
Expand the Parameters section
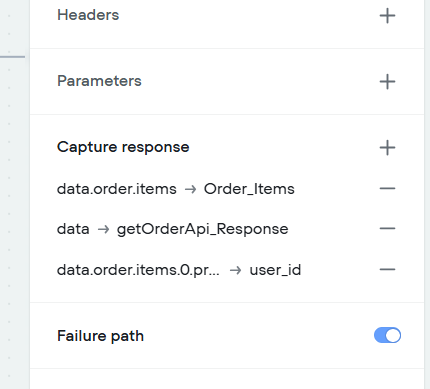[x=99, y=81]
